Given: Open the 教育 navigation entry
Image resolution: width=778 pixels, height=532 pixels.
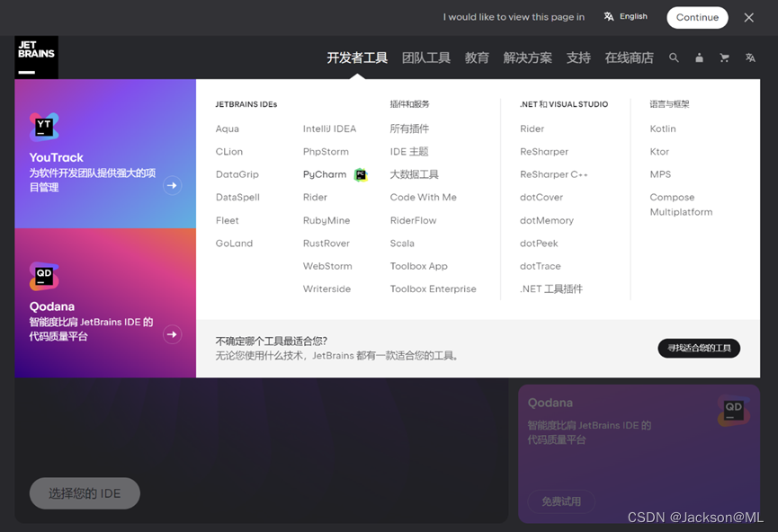Looking at the screenshot, I should pos(477,57).
